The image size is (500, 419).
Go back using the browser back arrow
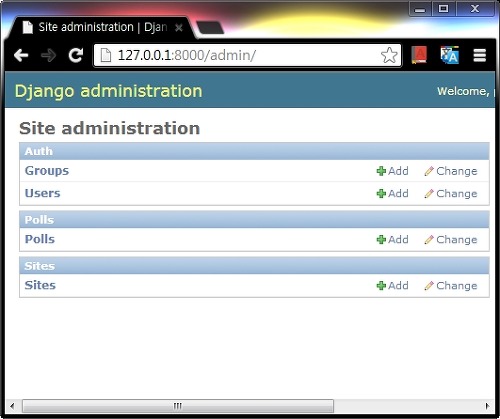coord(21,55)
